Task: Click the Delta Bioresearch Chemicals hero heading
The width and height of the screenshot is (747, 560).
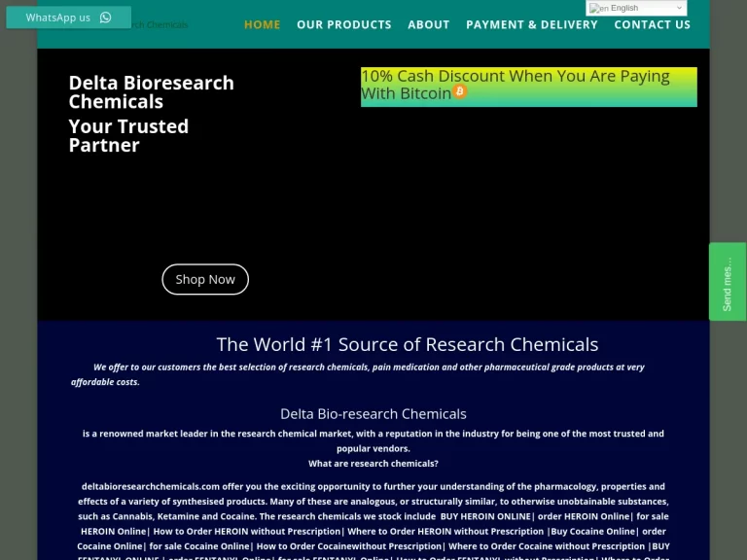Action: click(152, 92)
